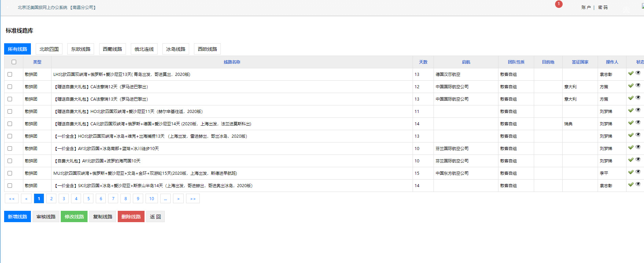Go to the previous page with <
This screenshot has height=263, width=644.
click(26, 199)
